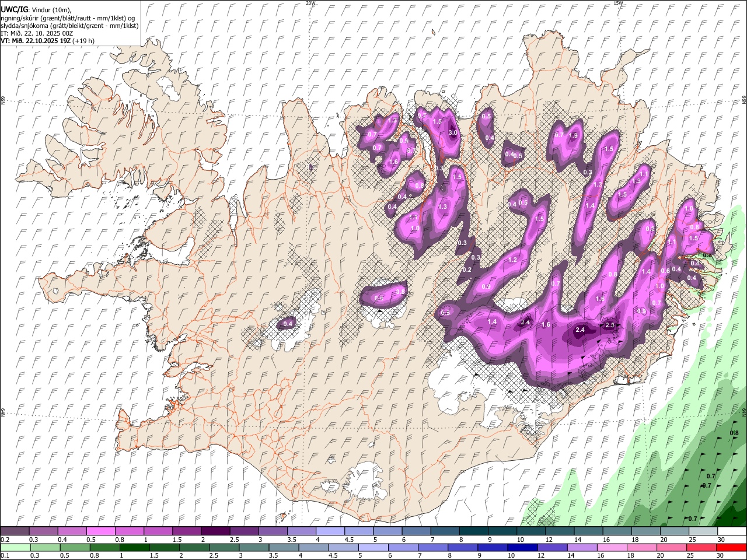Pick the lower legend swatch between 3.5 and 4
Screen dimensions: 747x560
284,548
